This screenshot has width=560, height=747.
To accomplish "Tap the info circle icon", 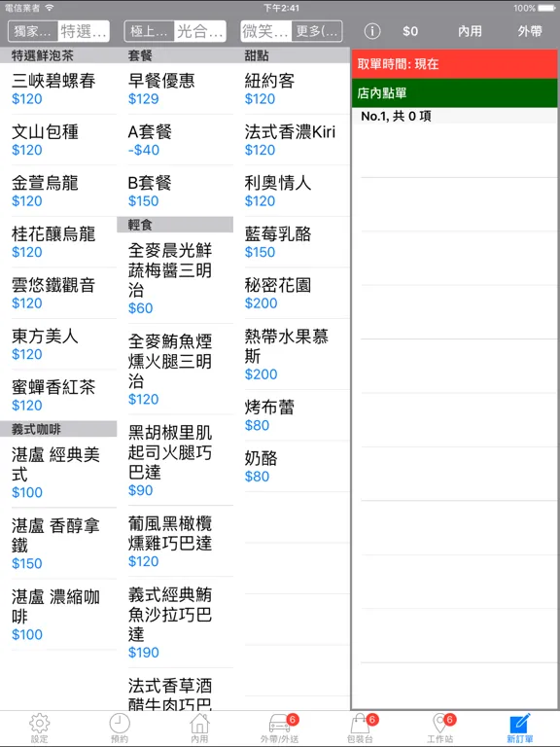I will click(372, 31).
